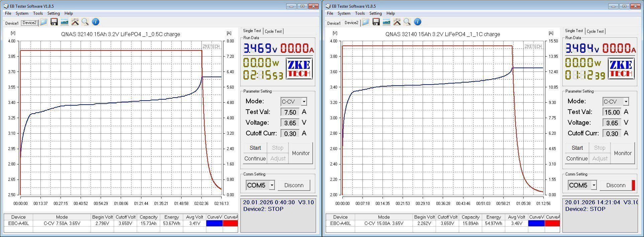Image resolution: width=644 pixels, height=237 pixels.
Task: Click the blue info icon in right window
Action: click(417, 22)
